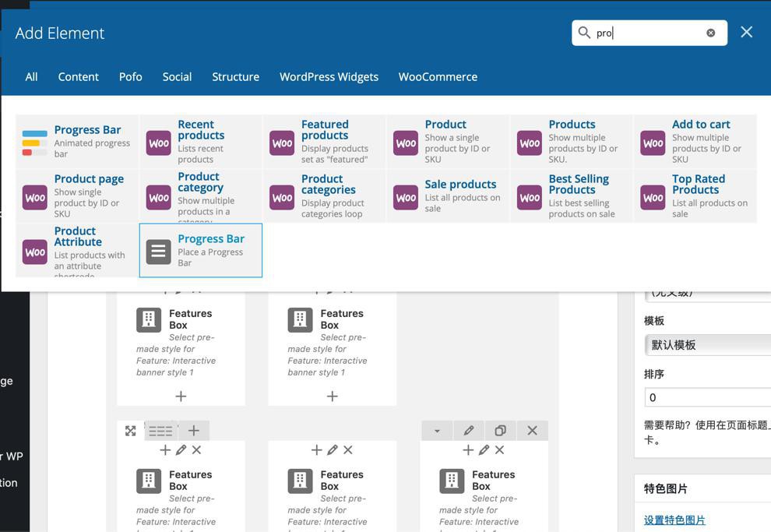The height and width of the screenshot is (532, 771).
Task: Select Recent products element
Action: click(x=201, y=142)
